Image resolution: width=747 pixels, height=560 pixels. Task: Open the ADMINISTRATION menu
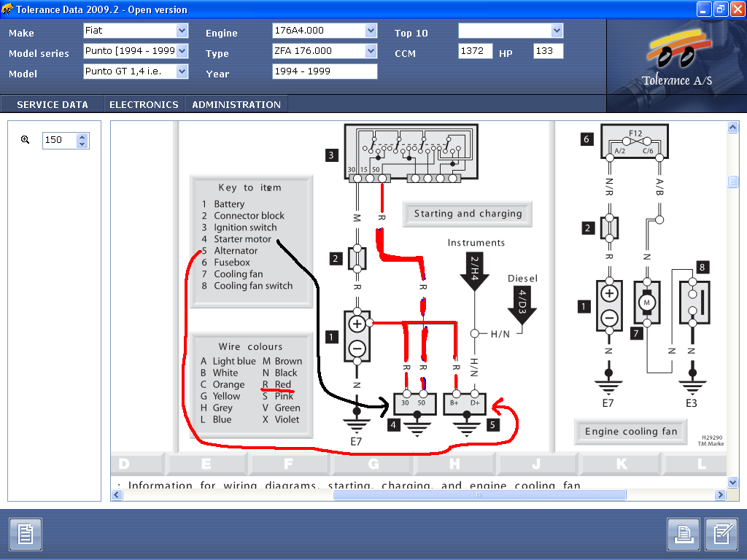(x=236, y=104)
